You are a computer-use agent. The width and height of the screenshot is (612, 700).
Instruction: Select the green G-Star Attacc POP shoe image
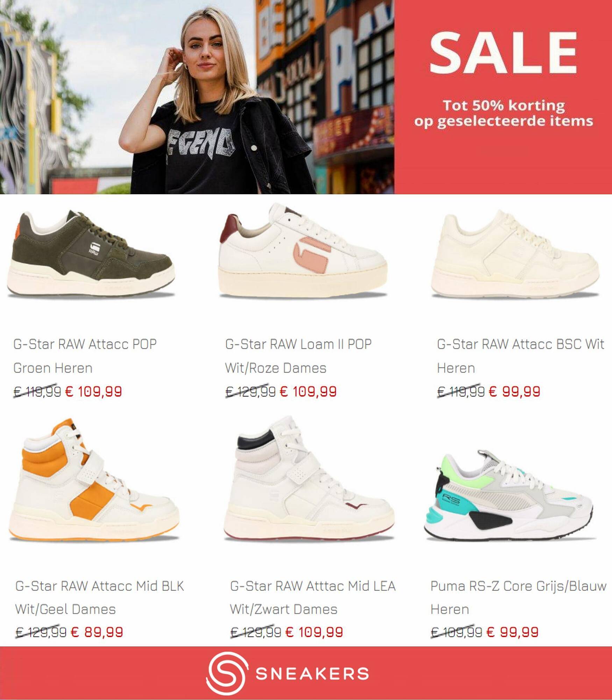pyautogui.click(x=91, y=254)
